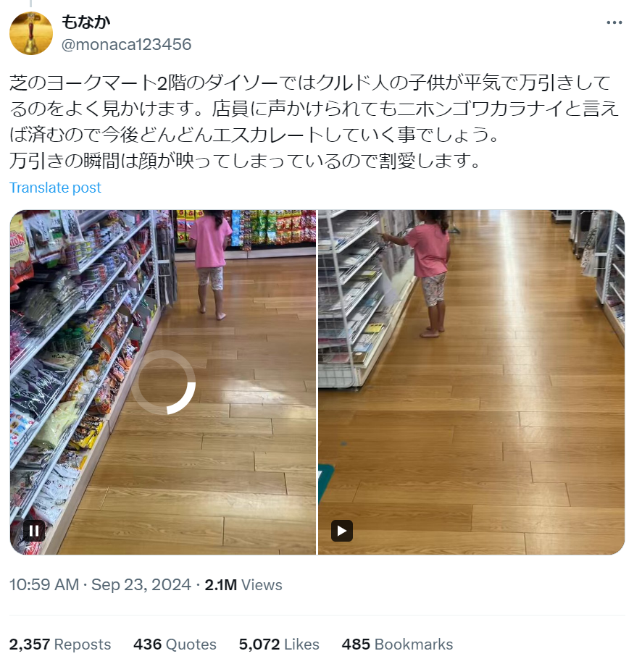This screenshot has height=672, width=642.
Task: Click the tweet line starting 芝のヨークマート
Action: click(310, 83)
